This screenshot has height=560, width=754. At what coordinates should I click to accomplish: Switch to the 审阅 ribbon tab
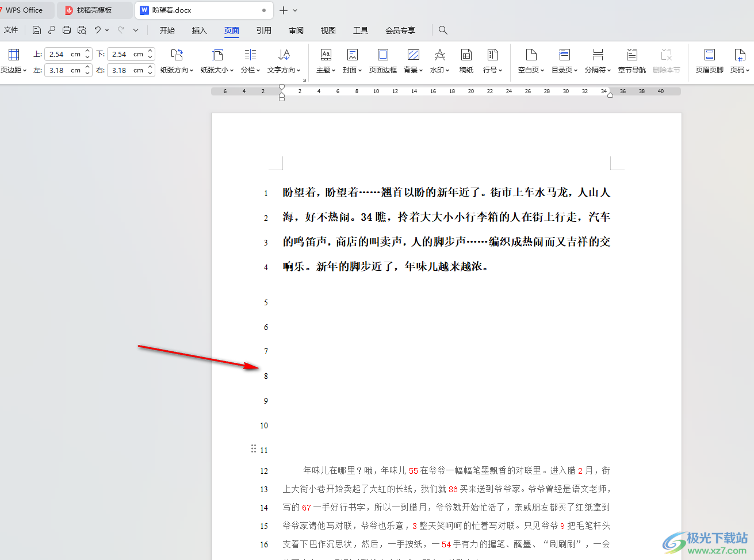pos(296,30)
